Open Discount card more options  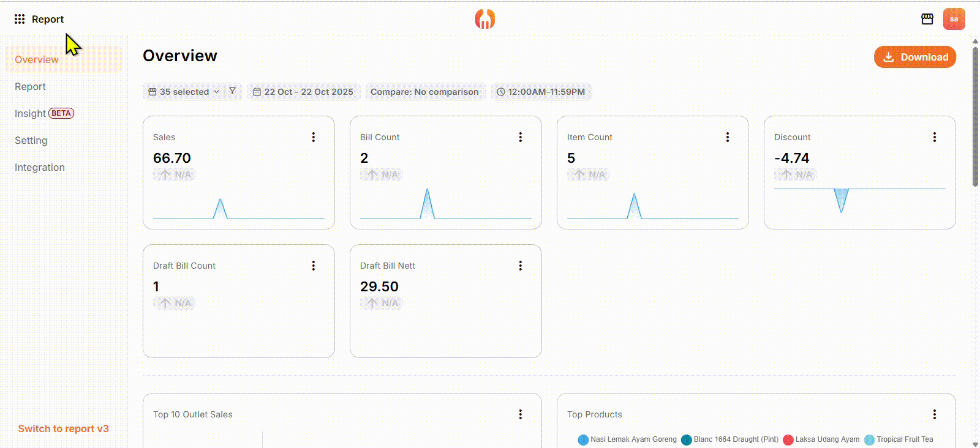click(935, 137)
